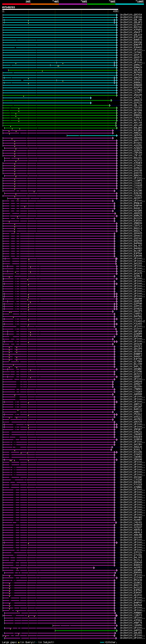Select hit label UniRef100_Q16WX1

pyautogui.click(x=131, y=583)
